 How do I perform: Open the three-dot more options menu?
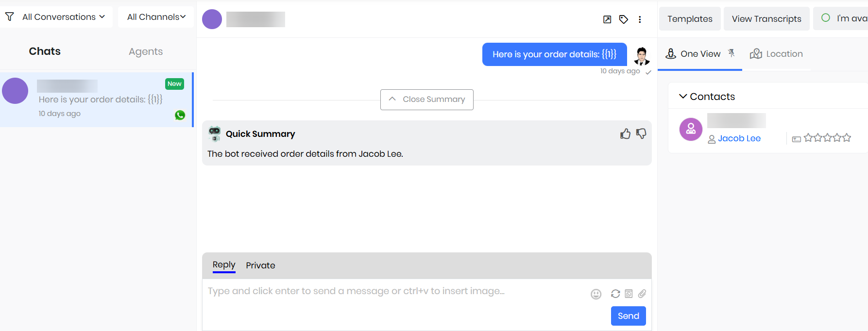(x=640, y=19)
